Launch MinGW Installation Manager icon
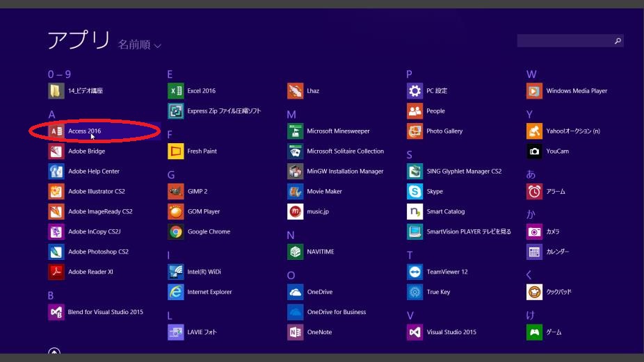 [x=296, y=171]
